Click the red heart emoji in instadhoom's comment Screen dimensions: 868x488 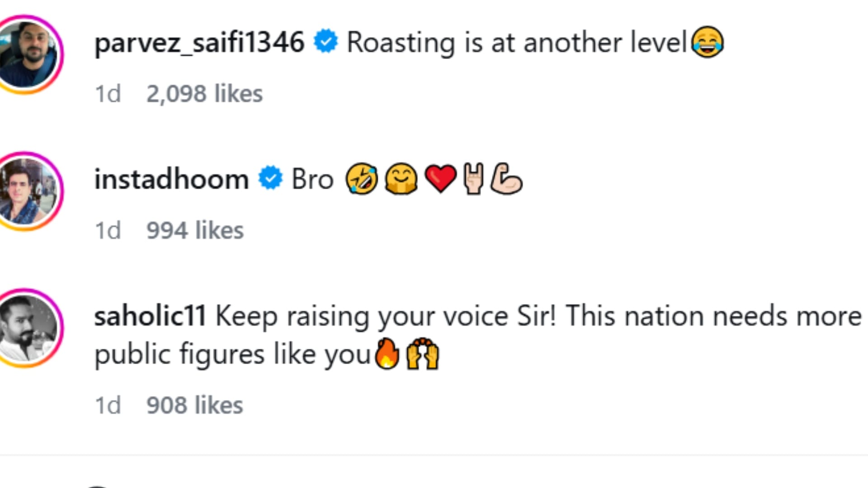[440, 179]
